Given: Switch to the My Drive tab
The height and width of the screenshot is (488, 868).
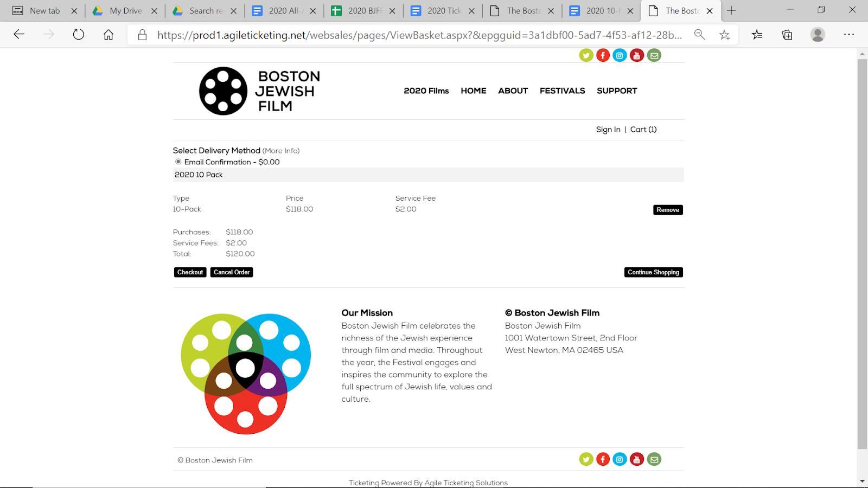Looking at the screenshot, I should click(125, 11).
